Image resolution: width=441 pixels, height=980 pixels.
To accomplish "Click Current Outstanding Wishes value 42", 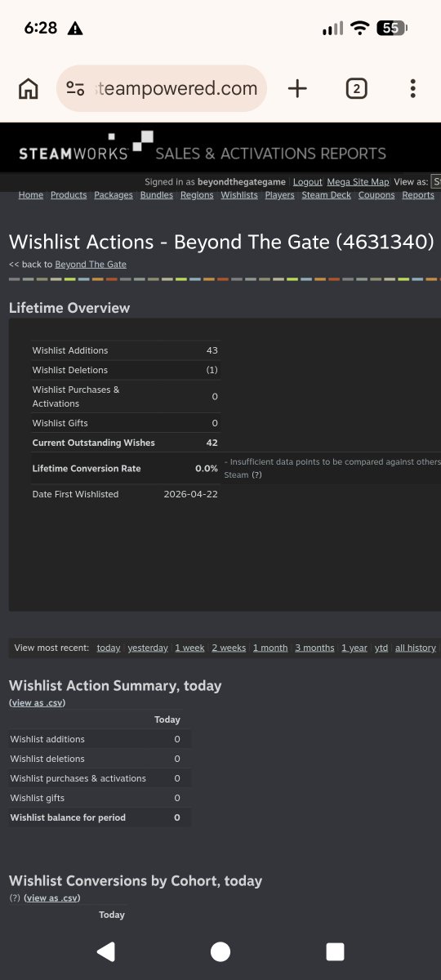I will click(212, 443).
